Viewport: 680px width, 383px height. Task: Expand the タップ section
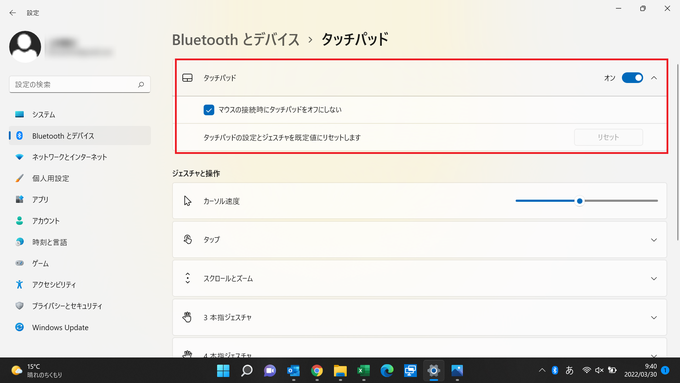pyautogui.click(x=654, y=240)
